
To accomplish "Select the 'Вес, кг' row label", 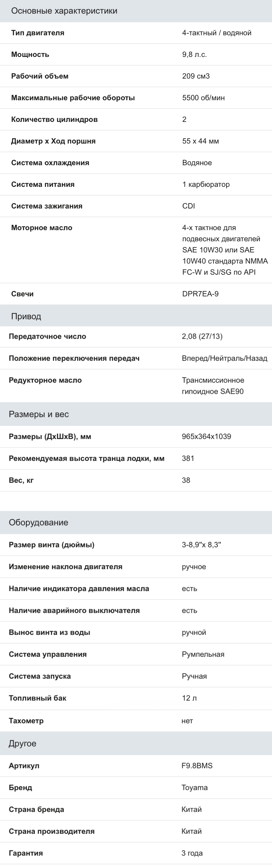I will pos(21,480).
